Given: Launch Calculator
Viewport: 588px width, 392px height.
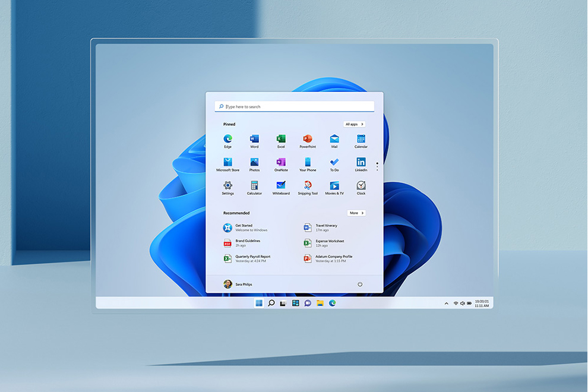Looking at the screenshot, I should 254,188.
